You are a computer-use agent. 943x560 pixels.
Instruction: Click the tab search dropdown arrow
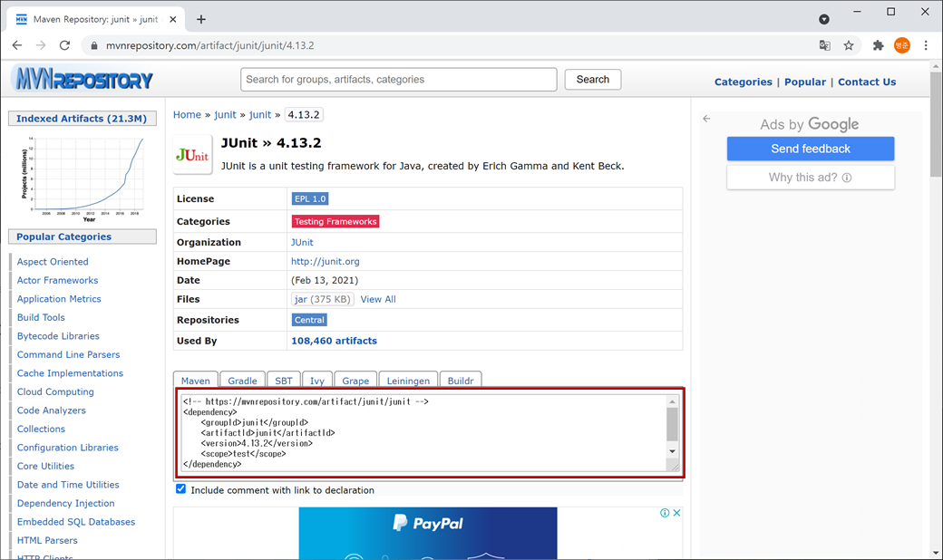coord(824,19)
